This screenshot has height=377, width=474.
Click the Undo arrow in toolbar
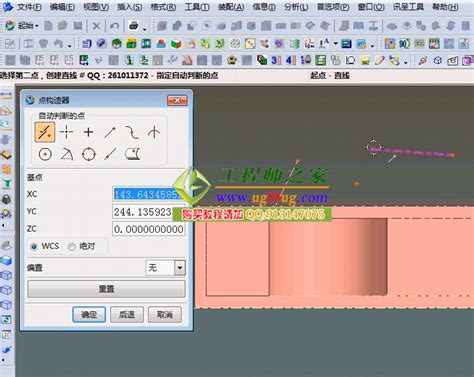pos(114,26)
